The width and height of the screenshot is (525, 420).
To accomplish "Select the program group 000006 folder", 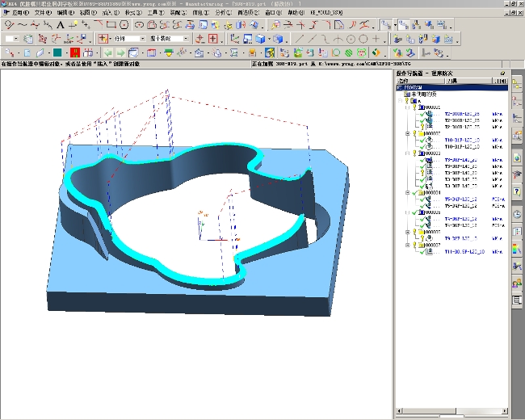I will click(x=429, y=232).
